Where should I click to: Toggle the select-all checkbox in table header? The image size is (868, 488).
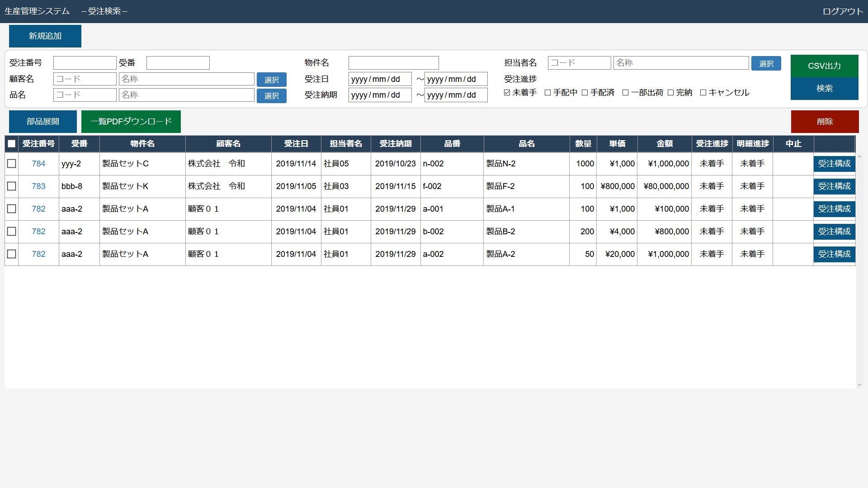coord(12,144)
